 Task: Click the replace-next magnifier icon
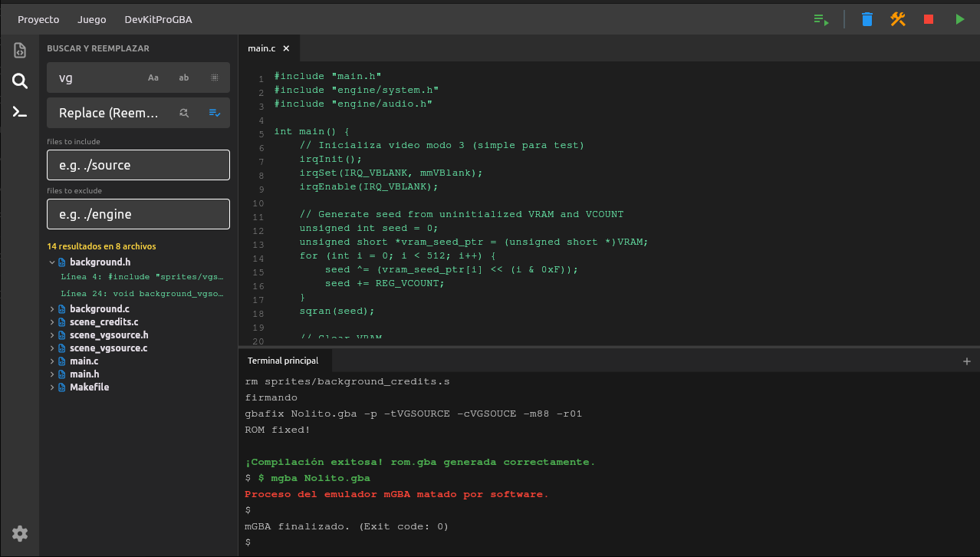pos(184,113)
